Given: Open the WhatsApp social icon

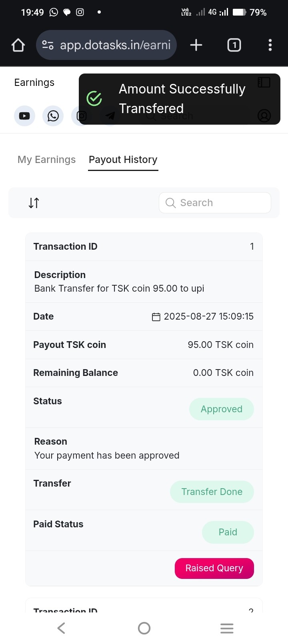Looking at the screenshot, I should [x=53, y=116].
